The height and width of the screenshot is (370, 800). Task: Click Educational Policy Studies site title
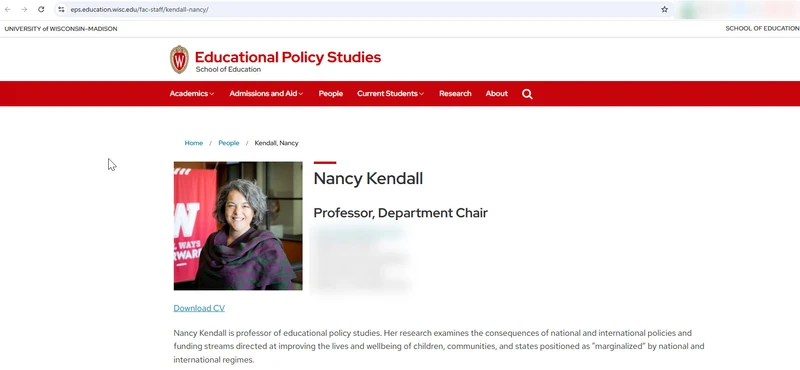point(288,57)
